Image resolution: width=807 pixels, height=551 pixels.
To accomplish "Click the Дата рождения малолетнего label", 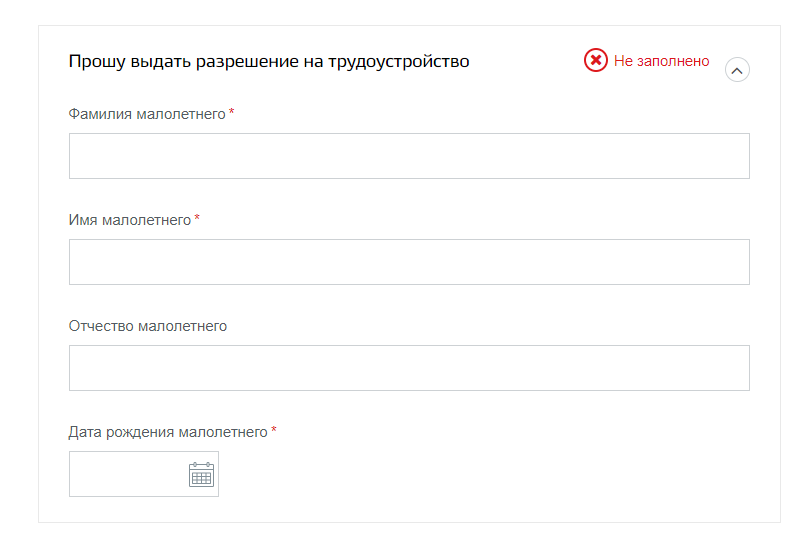I will pos(168,432).
